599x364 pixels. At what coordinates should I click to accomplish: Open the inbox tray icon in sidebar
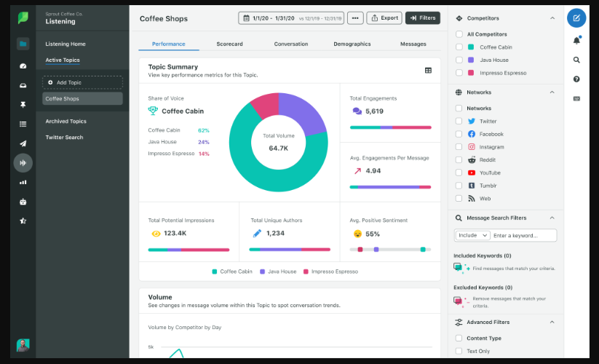point(23,86)
